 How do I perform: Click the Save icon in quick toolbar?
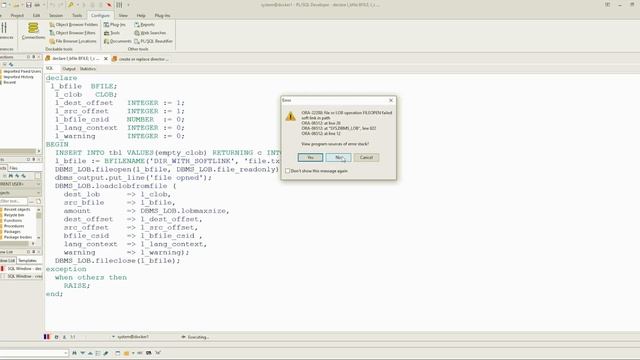(29, 5)
